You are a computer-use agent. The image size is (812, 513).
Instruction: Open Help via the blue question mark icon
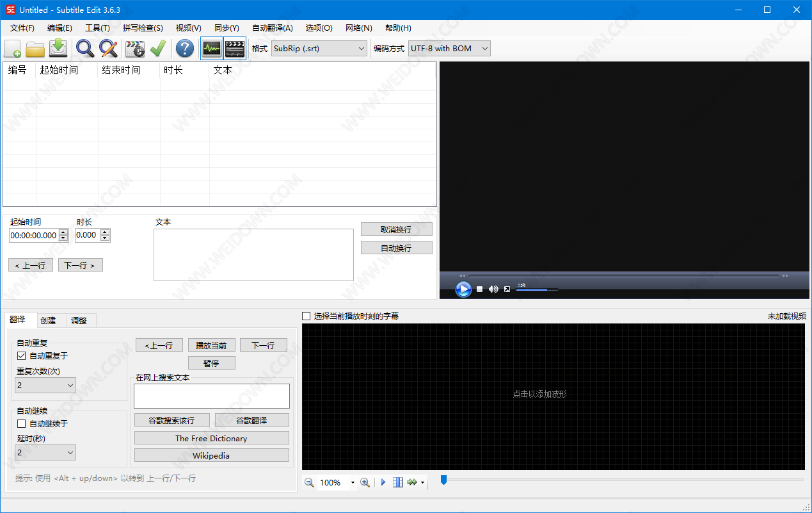pyautogui.click(x=185, y=49)
